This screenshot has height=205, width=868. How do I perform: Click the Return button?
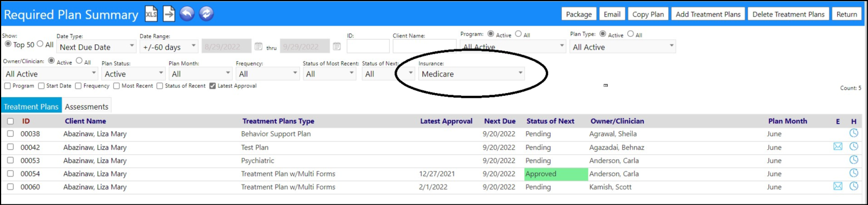point(847,14)
